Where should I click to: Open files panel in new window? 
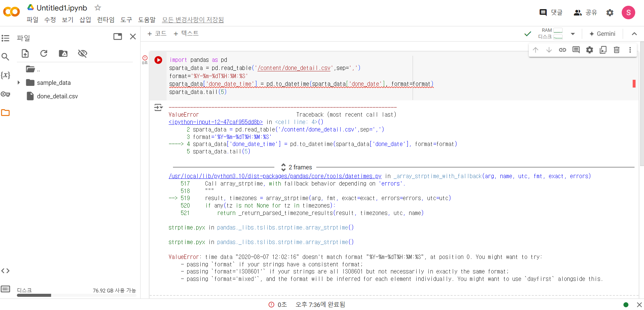118,37
